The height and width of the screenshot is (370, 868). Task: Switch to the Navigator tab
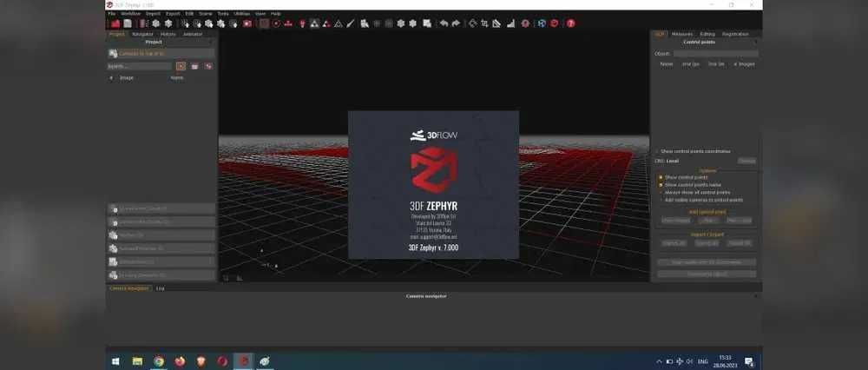pos(142,34)
